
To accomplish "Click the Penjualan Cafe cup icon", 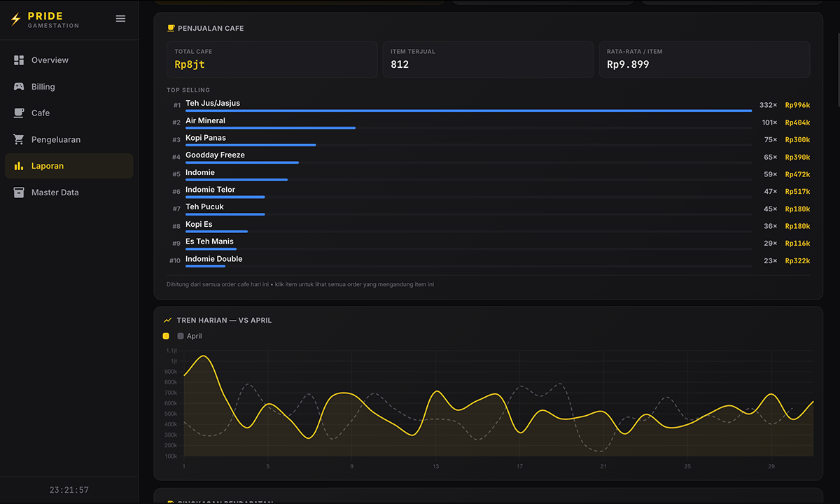I will tap(171, 29).
